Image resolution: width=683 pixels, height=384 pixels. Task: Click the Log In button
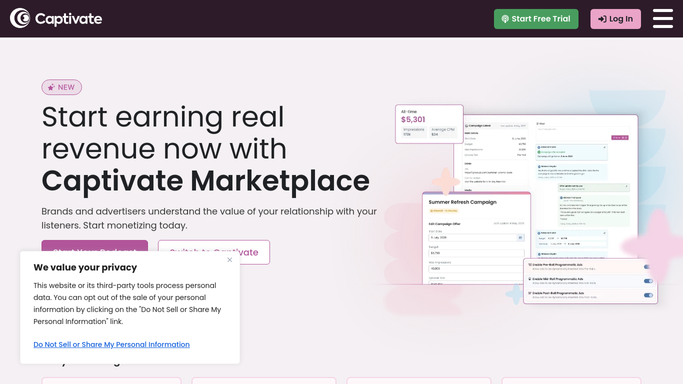point(615,19)
